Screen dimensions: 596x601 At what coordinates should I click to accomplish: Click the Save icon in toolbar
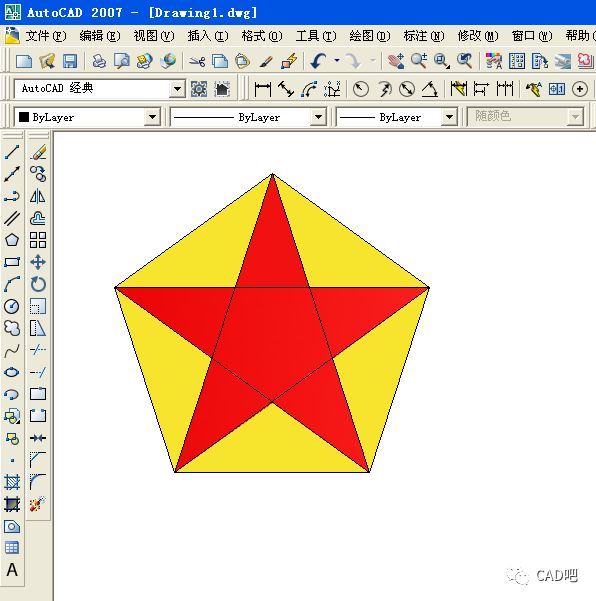(70, 61)
